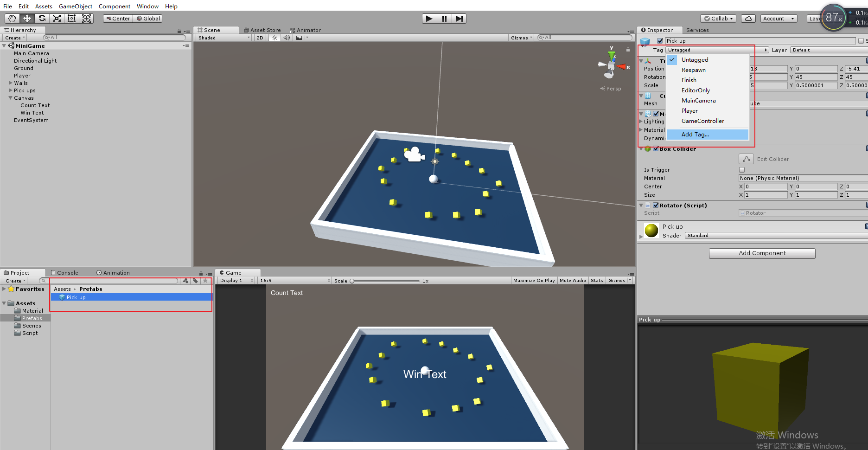Toggle scene audio icon
868x450 pixels.
click(x=287, y=38)
